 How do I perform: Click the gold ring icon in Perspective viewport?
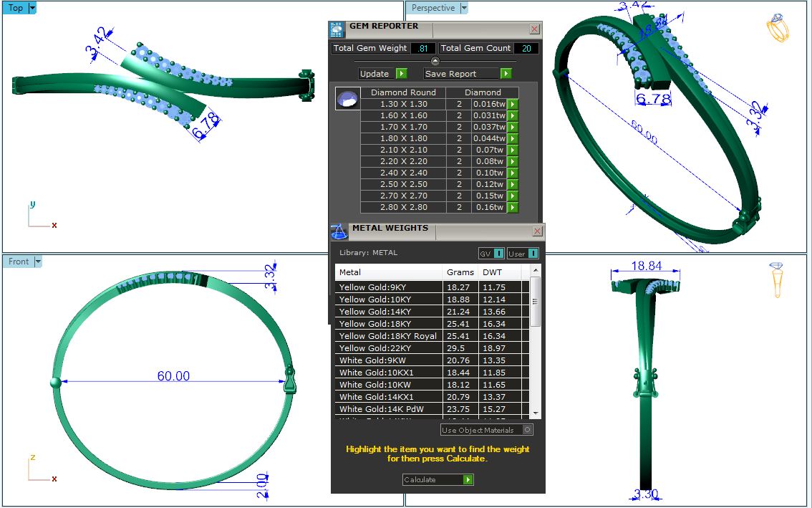777,29
